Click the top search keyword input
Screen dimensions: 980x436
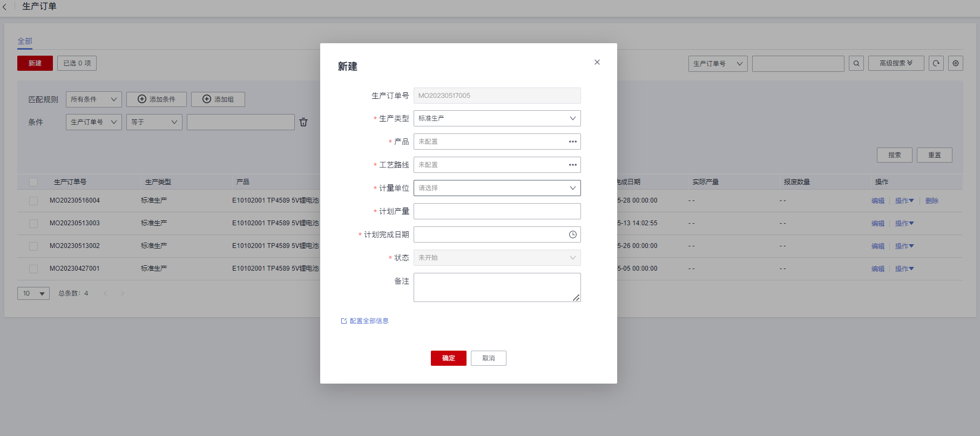coord(798,64)
